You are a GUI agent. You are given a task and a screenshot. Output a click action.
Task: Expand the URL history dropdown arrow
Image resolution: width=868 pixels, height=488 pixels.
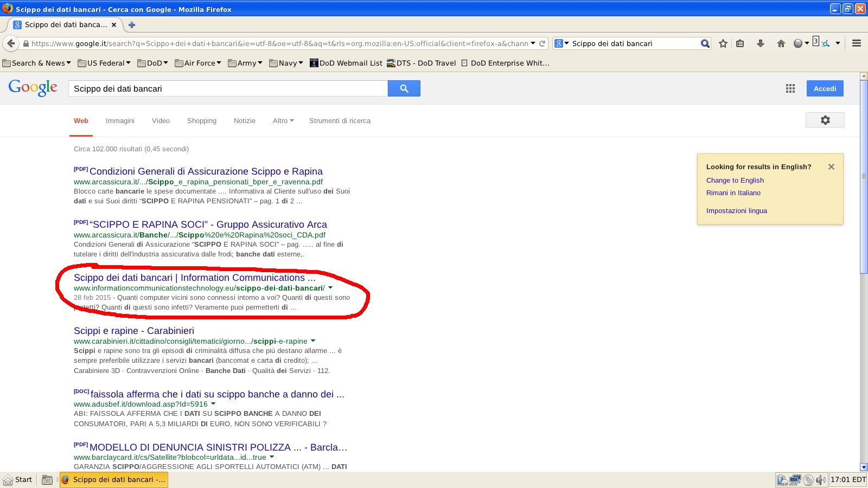pyautogui.click(x=533, y=43)
